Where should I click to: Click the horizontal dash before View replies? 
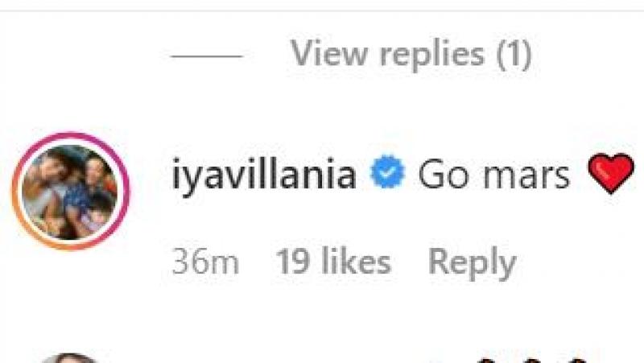point(207,56)
